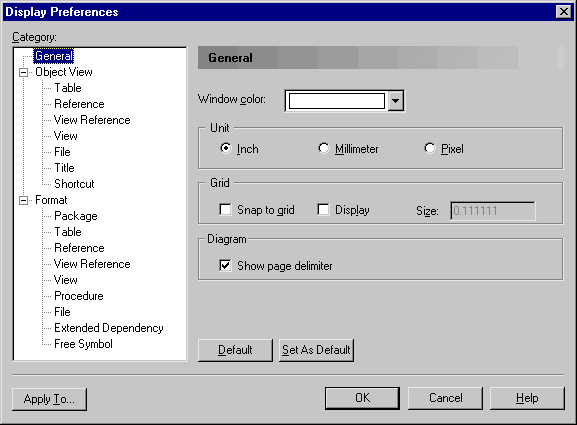Collapse the Object View tree node
Image resolution: width=577 pixels, height=425 pixels.
[24, 72]
